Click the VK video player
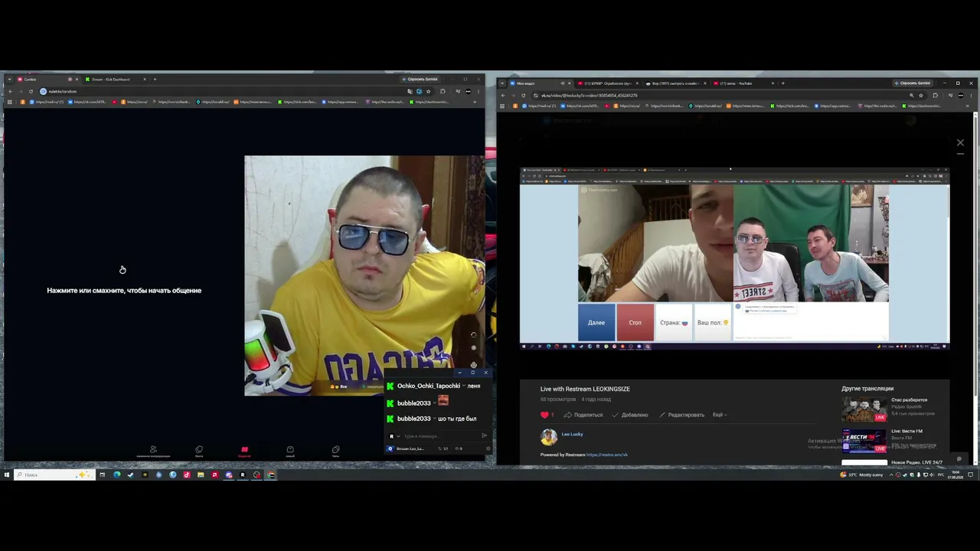This screenshot has width=980, height=551. [735, 259]
